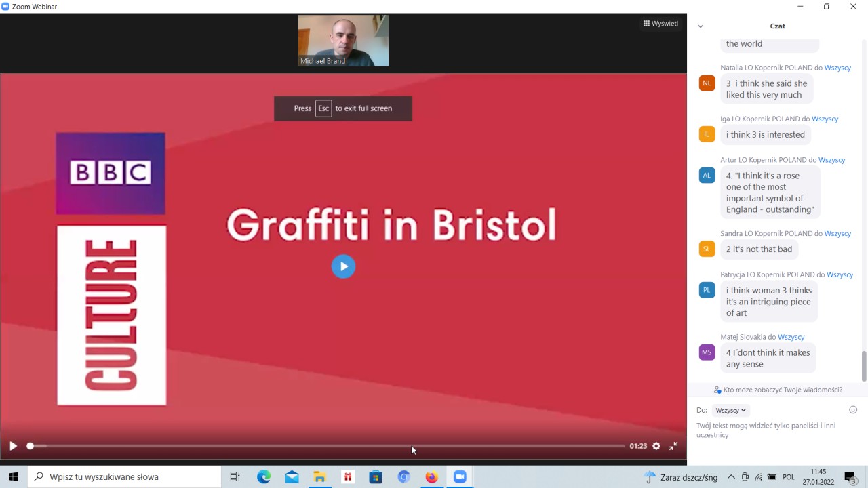This screenshot has height=488, width=868.
Task: Click the Windows search box
Action: (124, 476)
